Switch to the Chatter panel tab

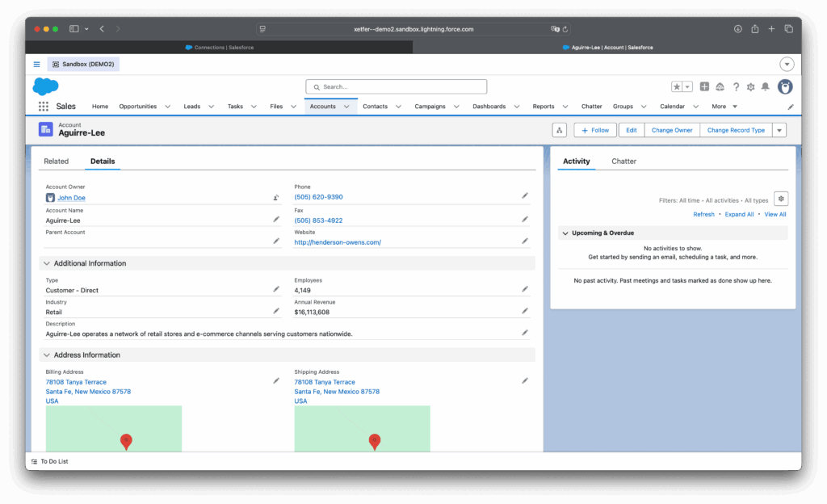coord(623,162)
